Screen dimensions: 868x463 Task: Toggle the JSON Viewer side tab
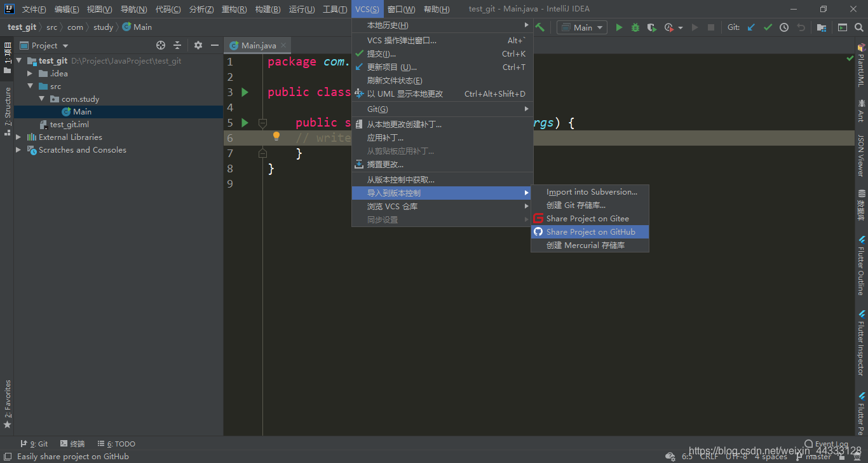[862, 156]
